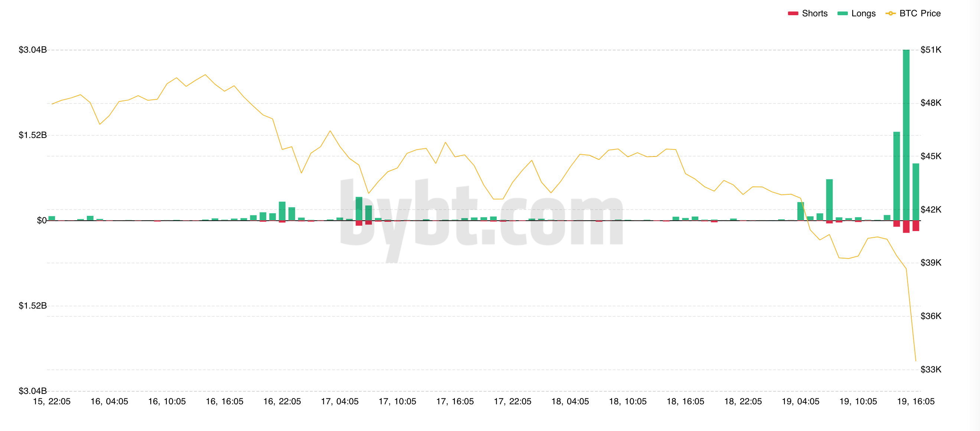Click the $0 baseline axis label

tap(42, 220)
